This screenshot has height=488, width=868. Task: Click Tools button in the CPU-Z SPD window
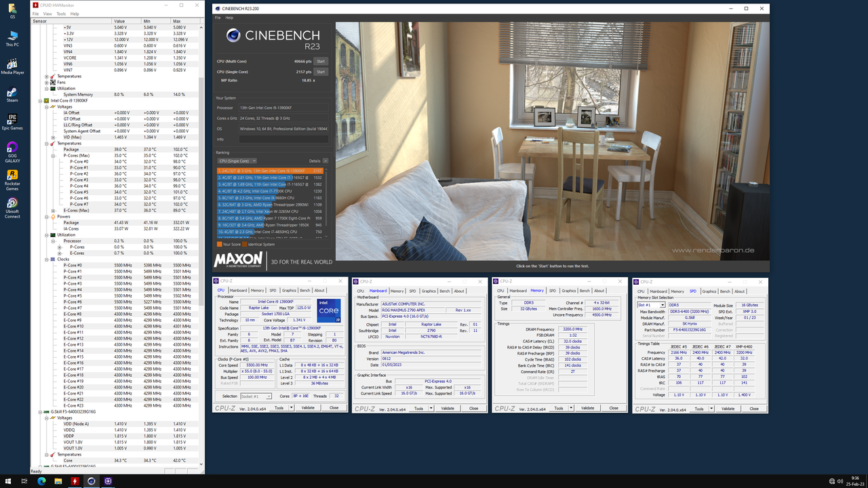(699, 409)
